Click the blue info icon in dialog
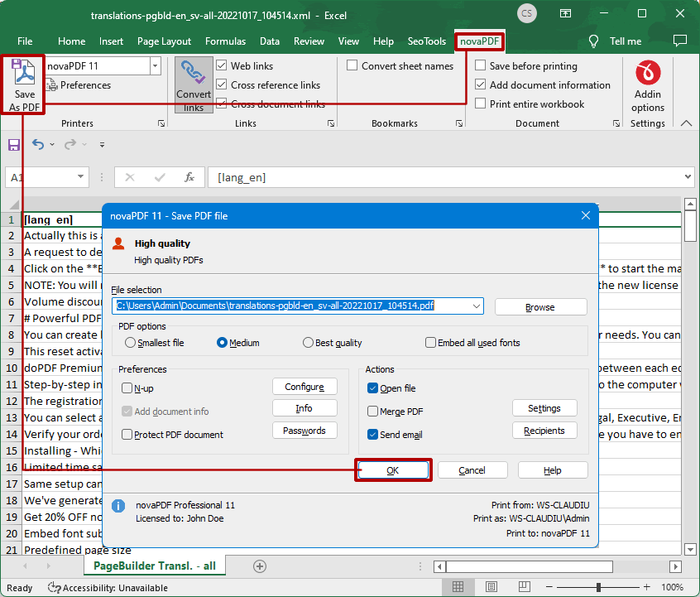The image size is (700, 597). (x=118, y=506)
